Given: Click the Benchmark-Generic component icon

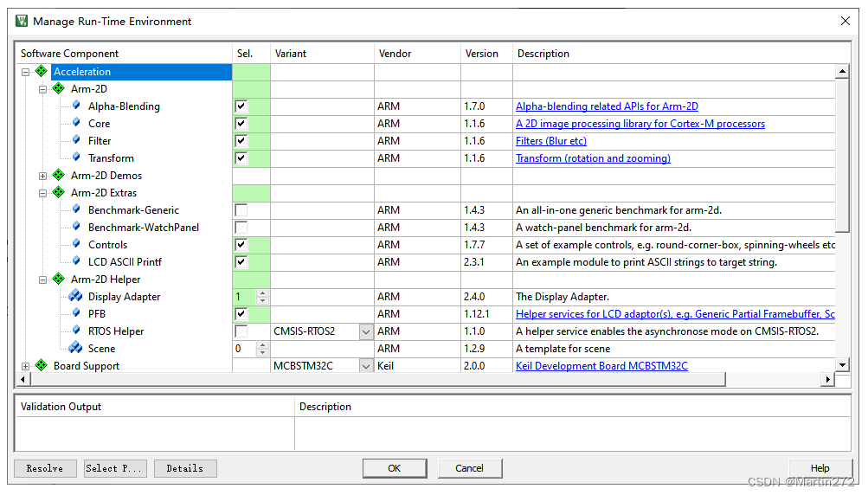Looking at the screenshot, I should point(76,209).
